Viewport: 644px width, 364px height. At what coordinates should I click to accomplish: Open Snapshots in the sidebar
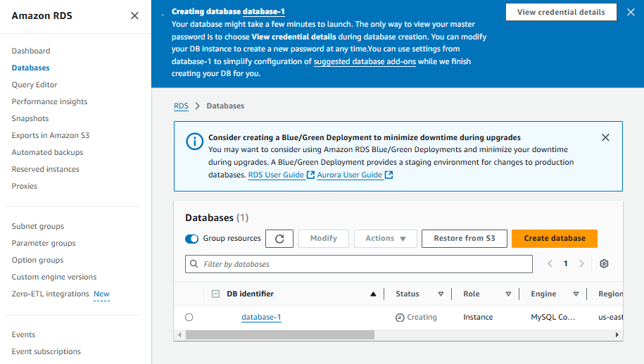pyautogui.click(x=30, y=118)
